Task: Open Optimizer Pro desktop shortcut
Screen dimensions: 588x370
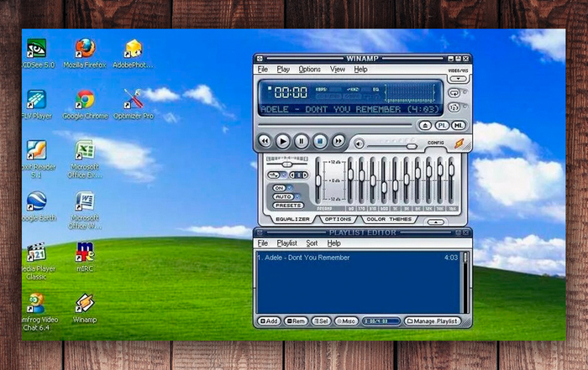Action: (x=133, y=105)
